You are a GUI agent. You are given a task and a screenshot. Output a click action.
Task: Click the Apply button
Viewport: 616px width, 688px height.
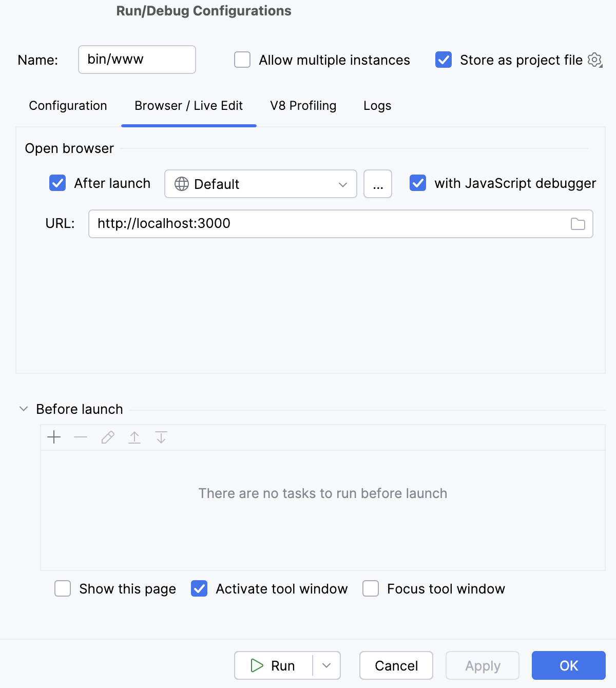click(x=482, y=665)
